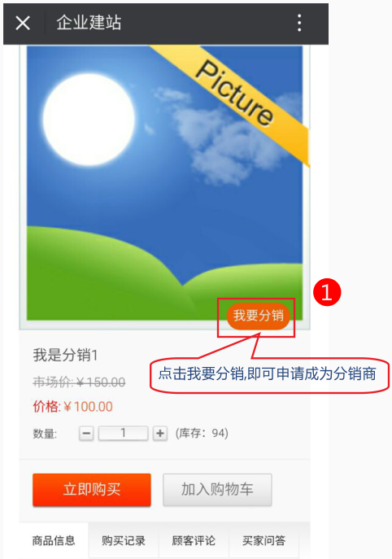Tap the 加入购物车 button
This screenshot has width=392, height=559.
point(217,490)
